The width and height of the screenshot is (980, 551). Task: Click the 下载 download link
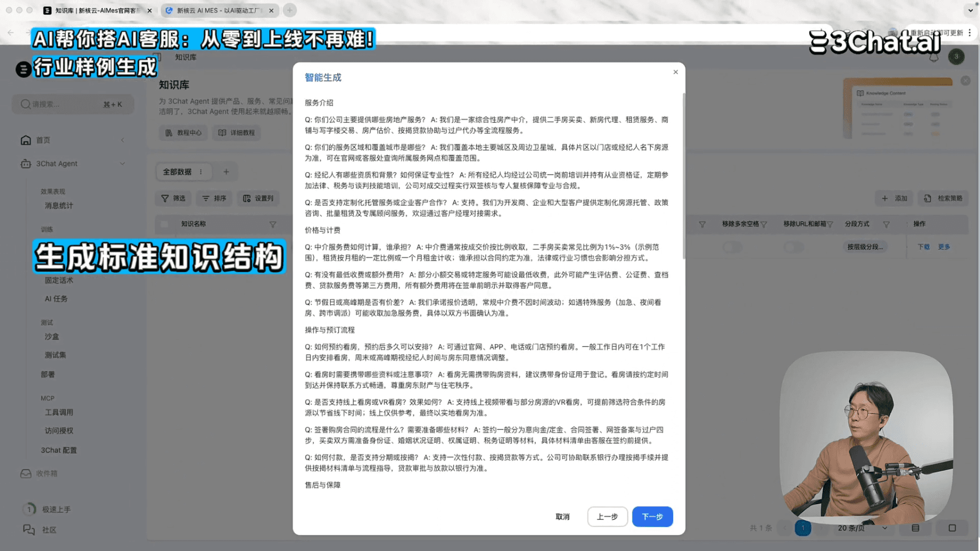(923, 247)
